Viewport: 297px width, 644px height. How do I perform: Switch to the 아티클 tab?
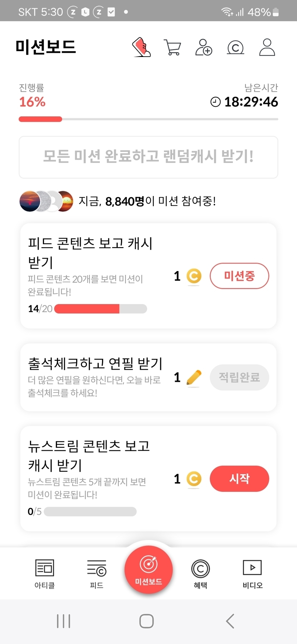pos(44,573)
